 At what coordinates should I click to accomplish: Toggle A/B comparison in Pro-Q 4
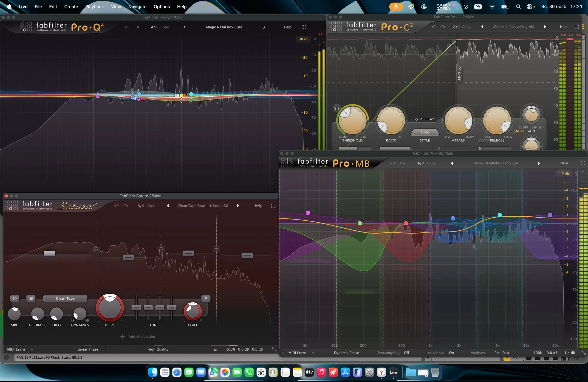coord(154,27)
